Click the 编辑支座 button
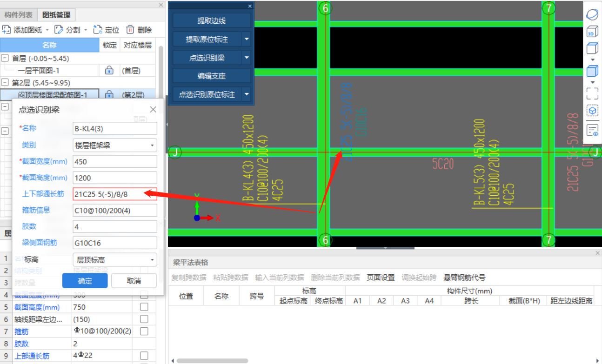The image size is (602, 364). [x=212, y=76]
